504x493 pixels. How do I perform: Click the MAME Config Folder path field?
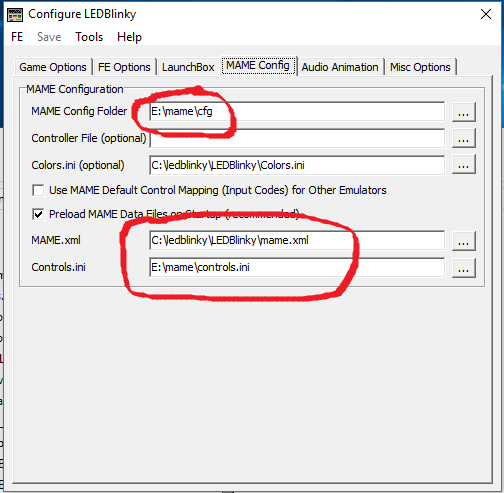click(297, 111)
